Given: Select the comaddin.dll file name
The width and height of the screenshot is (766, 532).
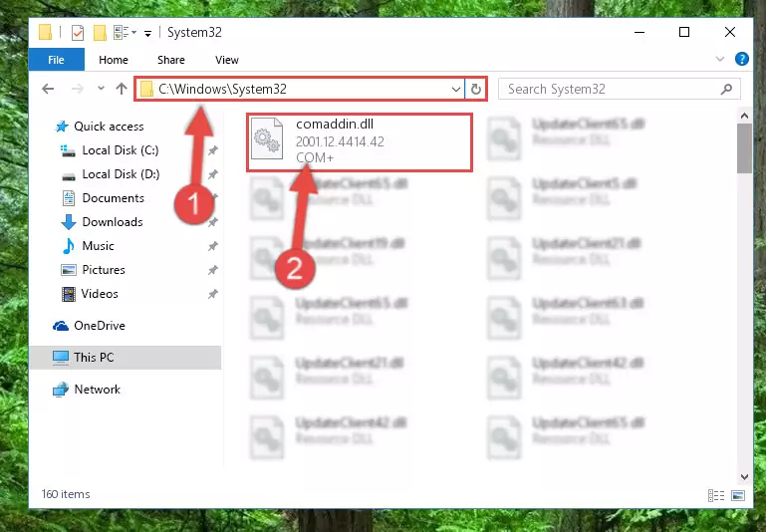Looking at the screenshot, I should pos(335,125).
